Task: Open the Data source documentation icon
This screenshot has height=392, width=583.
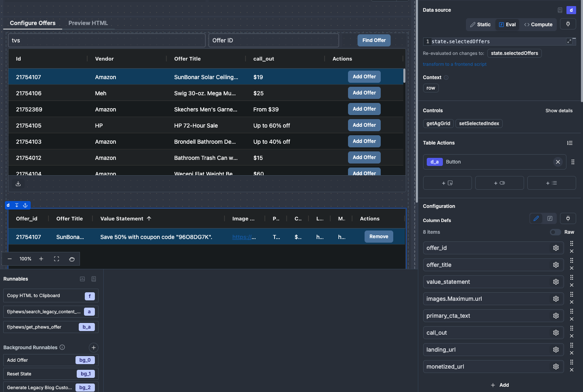Action: (x=560, y=10)
